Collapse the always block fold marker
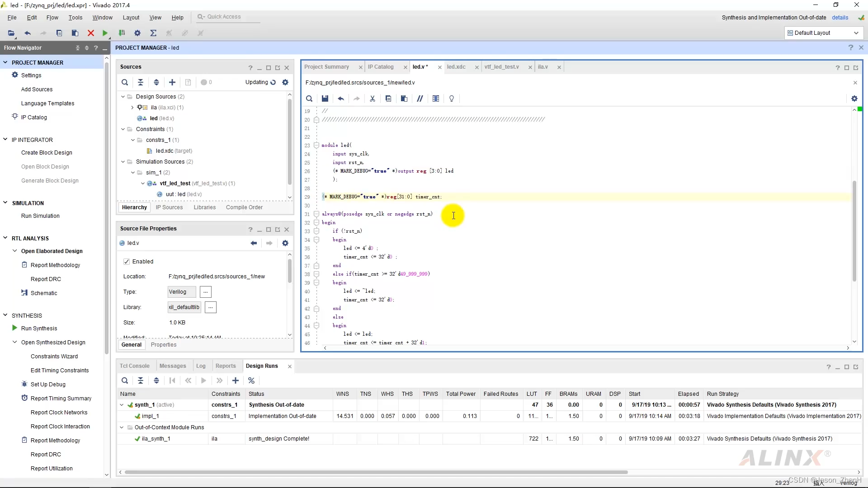The image size is (868, 488). [316, 214]
